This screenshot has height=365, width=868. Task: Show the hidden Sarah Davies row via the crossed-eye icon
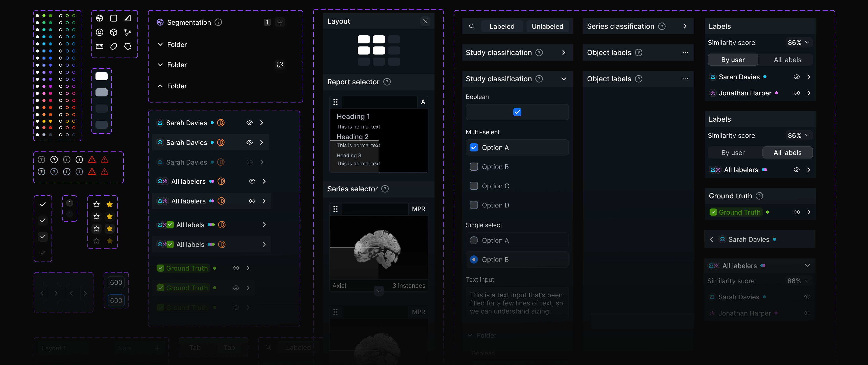point(249,162)
